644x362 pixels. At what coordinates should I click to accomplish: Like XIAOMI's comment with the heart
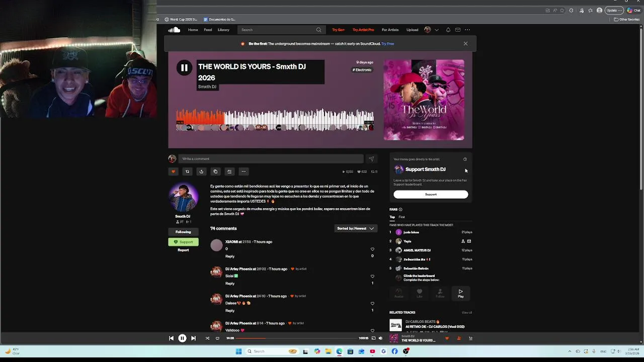click(x=372, y=249)
